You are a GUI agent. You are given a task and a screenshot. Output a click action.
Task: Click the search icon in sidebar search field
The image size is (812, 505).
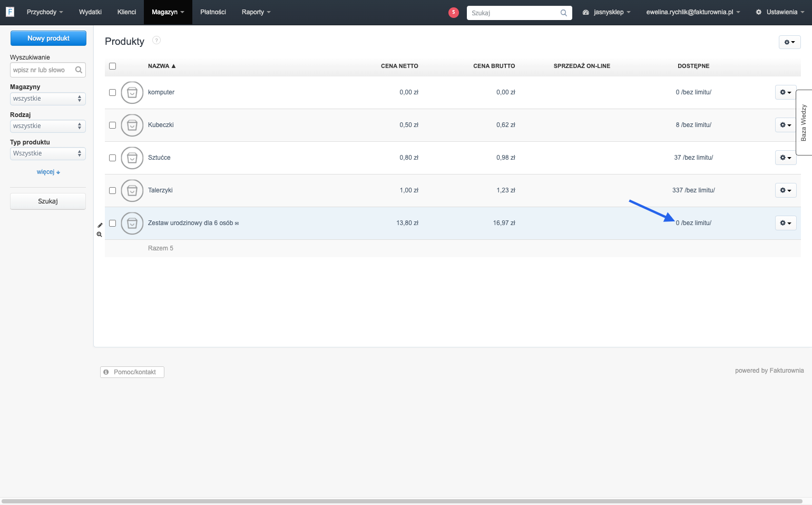coord(79,70)
